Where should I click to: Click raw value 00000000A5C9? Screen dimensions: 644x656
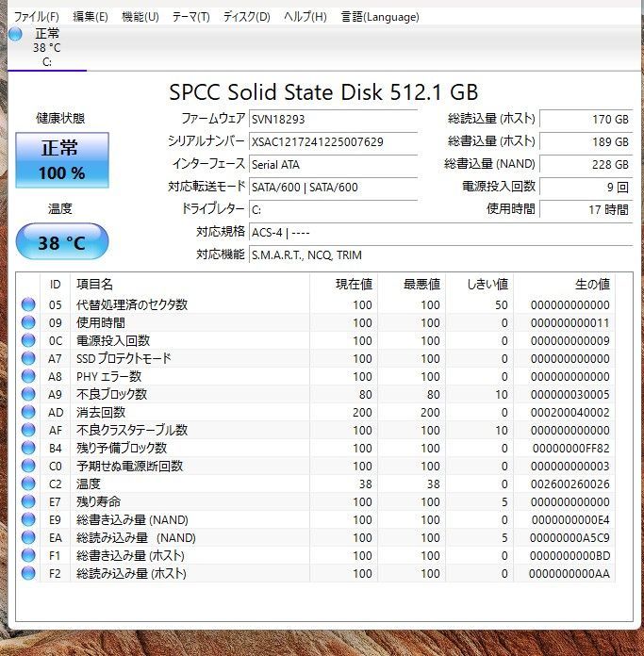tap(570, 538)
